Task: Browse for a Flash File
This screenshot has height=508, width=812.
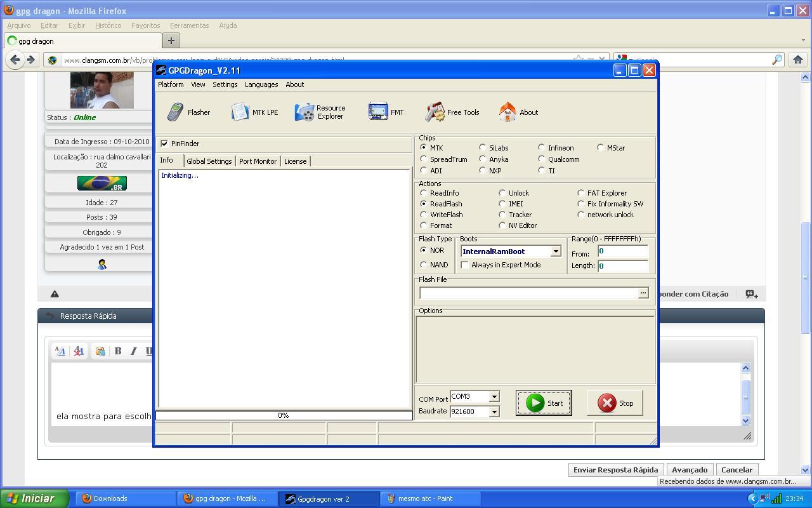Action: click(x=643, y=293)
